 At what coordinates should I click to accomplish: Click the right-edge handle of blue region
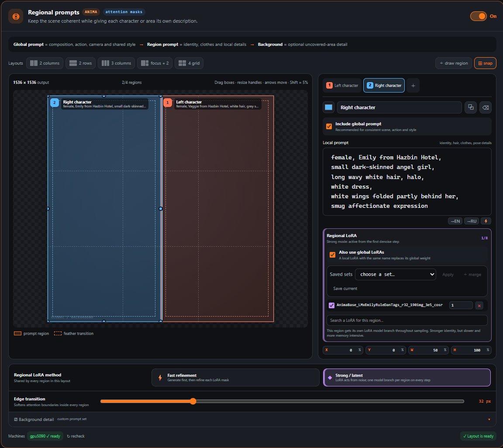pyautogui.click(x=161, y=209)
